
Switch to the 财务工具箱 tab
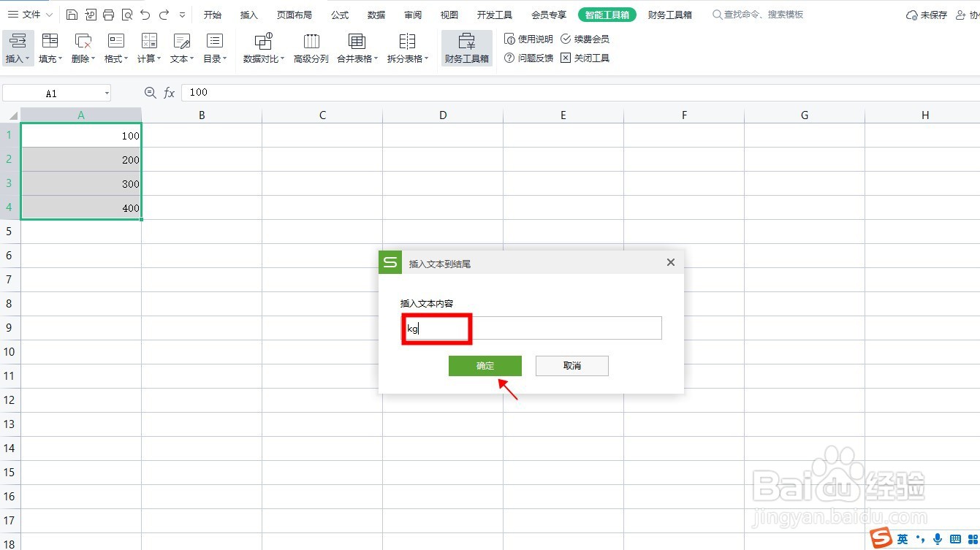pyautogui.click(x=670, y=15)
